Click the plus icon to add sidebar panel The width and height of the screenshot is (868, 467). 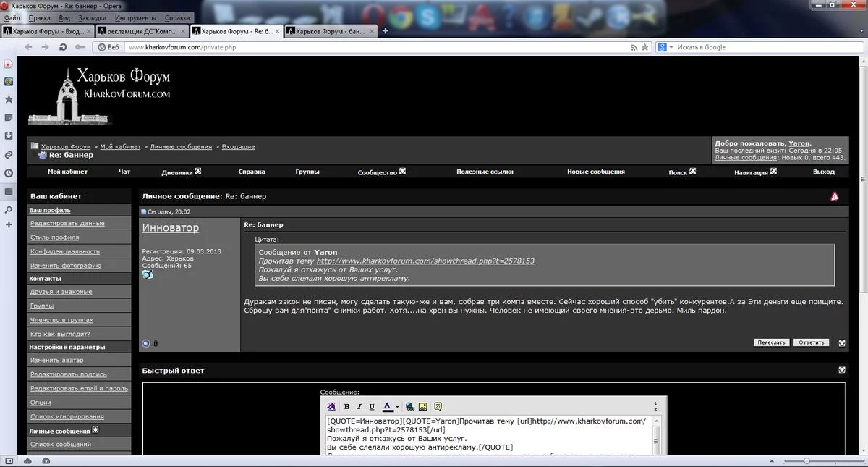coord(8,224)
